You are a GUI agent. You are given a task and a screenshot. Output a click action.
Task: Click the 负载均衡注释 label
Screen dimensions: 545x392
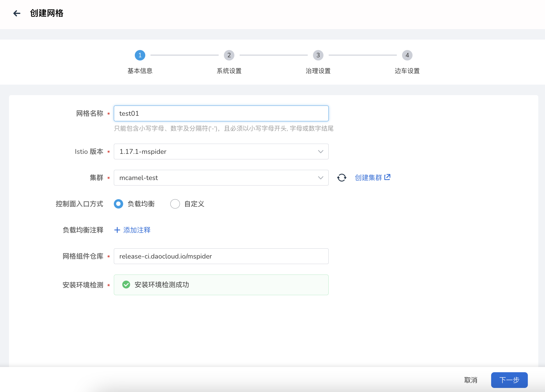click(x=83, y=230)
